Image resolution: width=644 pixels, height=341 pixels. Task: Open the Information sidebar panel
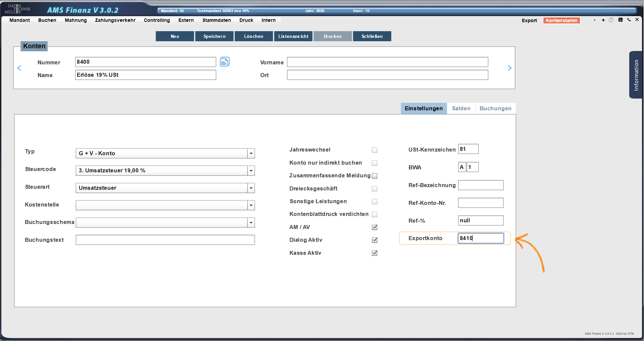(636, 74)
